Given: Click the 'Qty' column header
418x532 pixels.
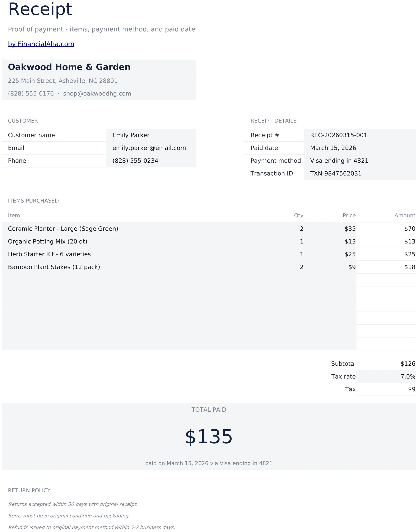Looking at the screenshot, I should (299, 216).
